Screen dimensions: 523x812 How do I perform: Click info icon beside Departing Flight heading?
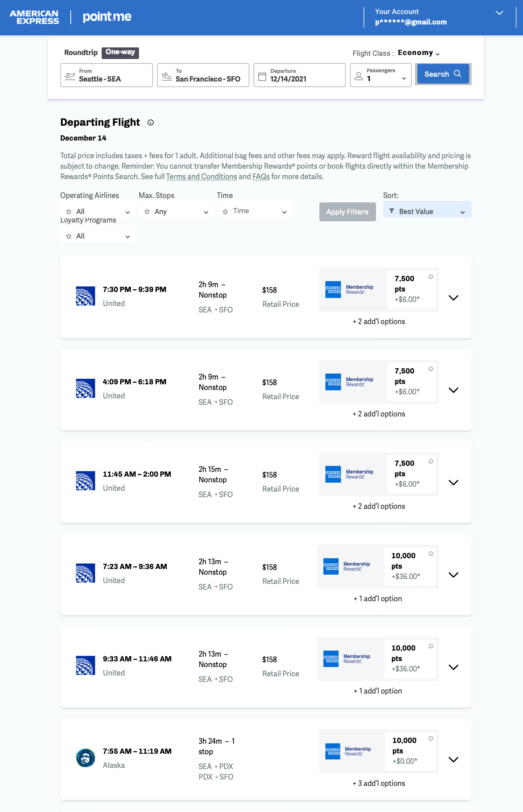[x=151, y=122]
